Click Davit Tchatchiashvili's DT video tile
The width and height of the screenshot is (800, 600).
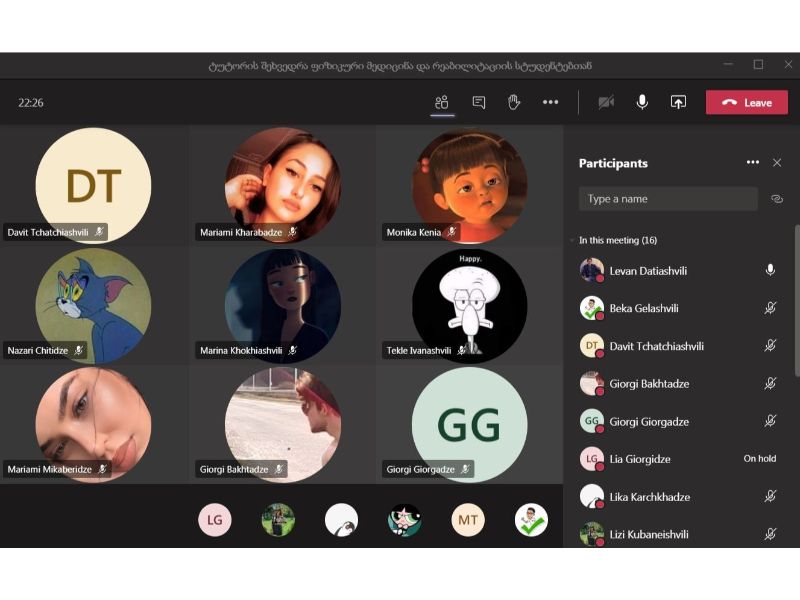(x=93, y=186)
